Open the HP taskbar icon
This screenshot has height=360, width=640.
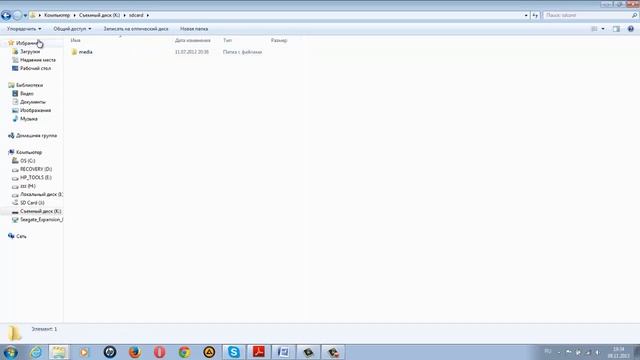(x=109, y=352)
